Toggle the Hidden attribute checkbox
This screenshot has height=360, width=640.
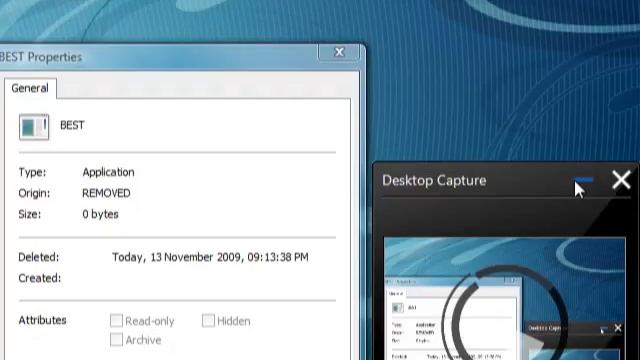[x=208, y=320]
